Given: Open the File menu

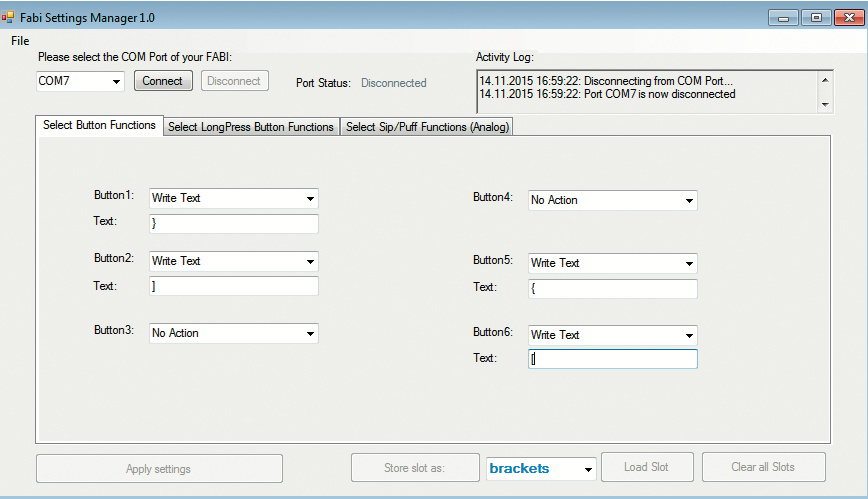Looking at the screenshot, I should [20, 41].
